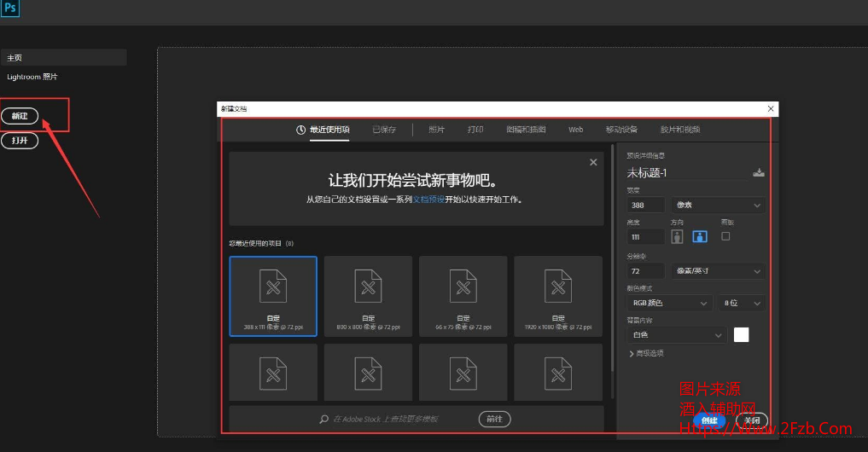Click the 文档预设 link
This screenshot has width=868, height=452.
(428, 200)
